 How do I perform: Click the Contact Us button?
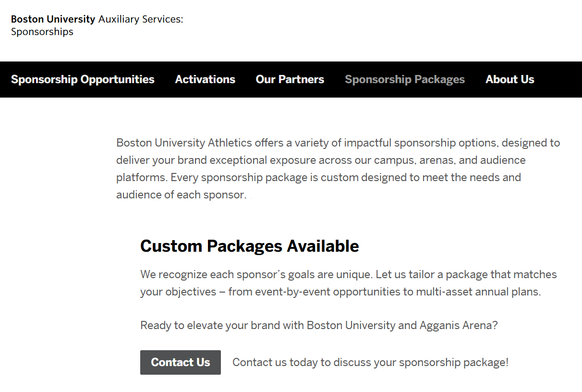click(181, 362)
